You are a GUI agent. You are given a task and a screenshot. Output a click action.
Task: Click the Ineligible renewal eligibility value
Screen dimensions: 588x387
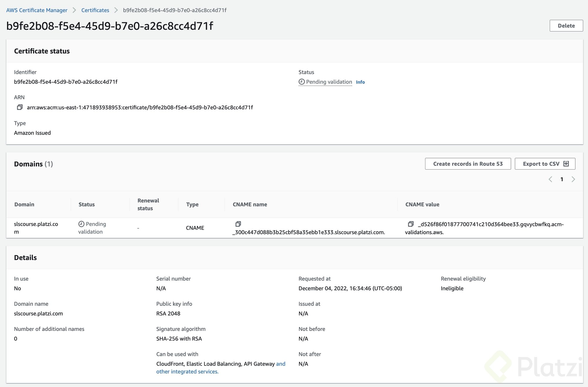click(452, 288)
